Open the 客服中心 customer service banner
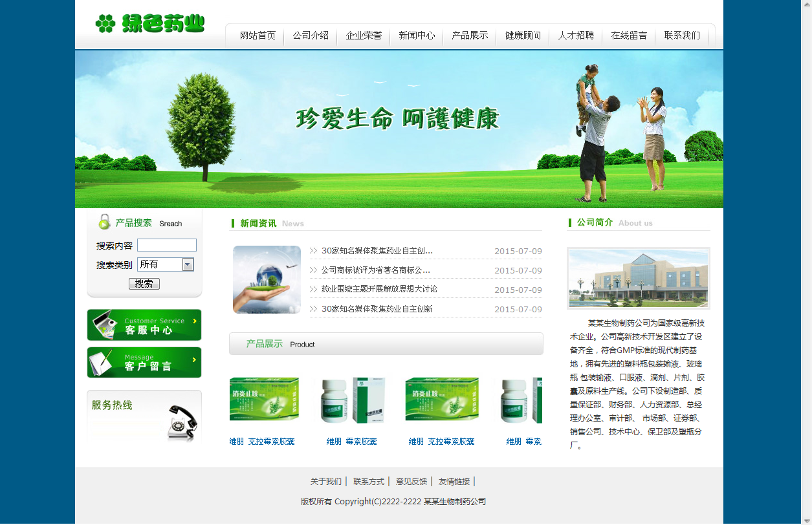The width and height of the screenshot is (812, 525). (144, 325)
